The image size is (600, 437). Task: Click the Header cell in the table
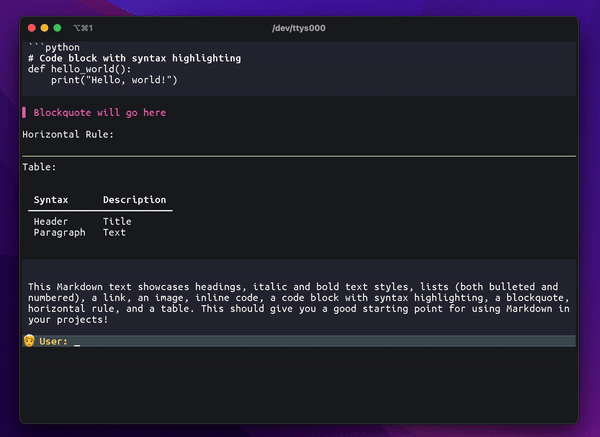(x=51, y=222)
